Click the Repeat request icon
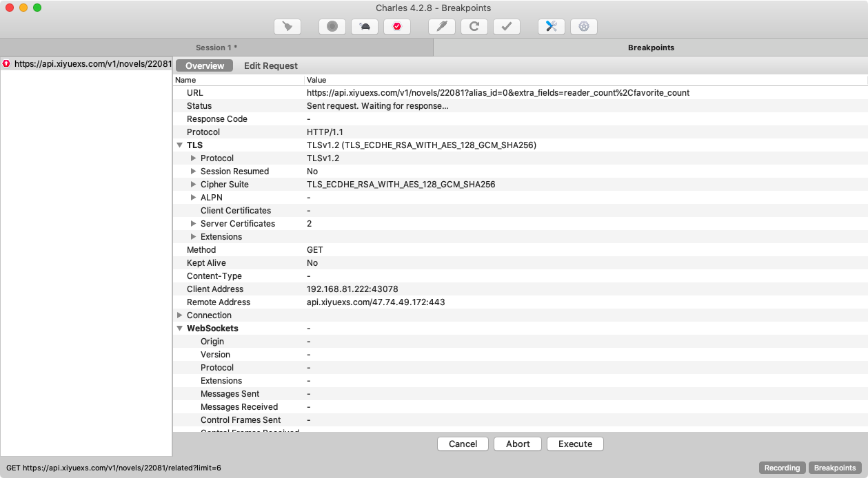 474,26
